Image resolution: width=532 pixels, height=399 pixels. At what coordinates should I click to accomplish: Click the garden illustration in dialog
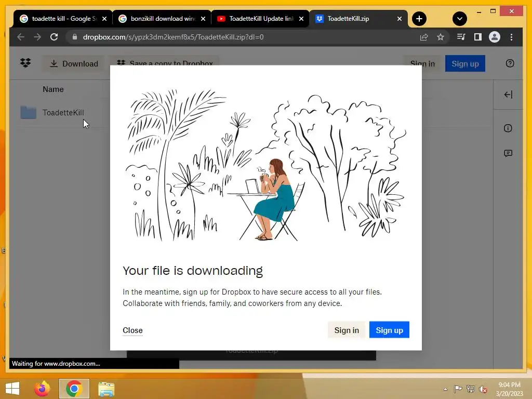tap(265, 165)
